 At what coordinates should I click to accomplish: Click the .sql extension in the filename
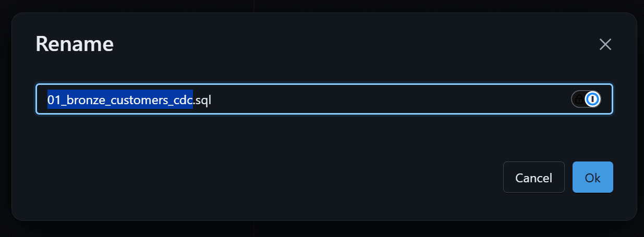(202, 99)
